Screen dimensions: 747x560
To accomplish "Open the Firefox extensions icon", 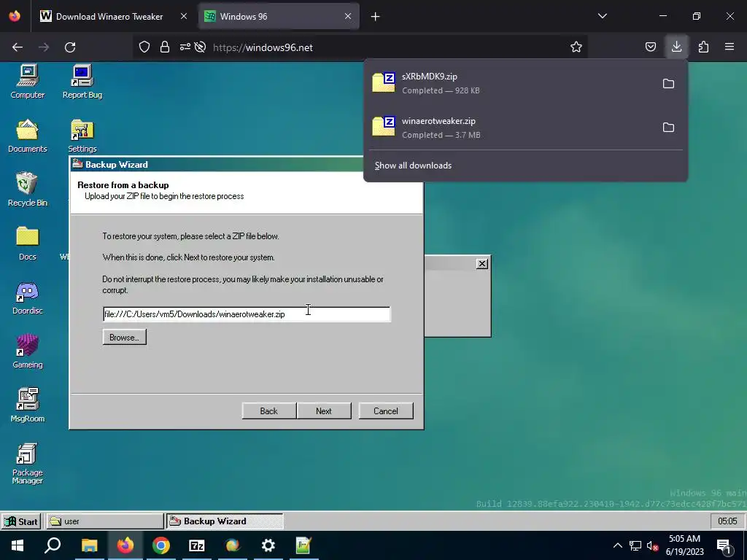I will click(x=703, y=47).
